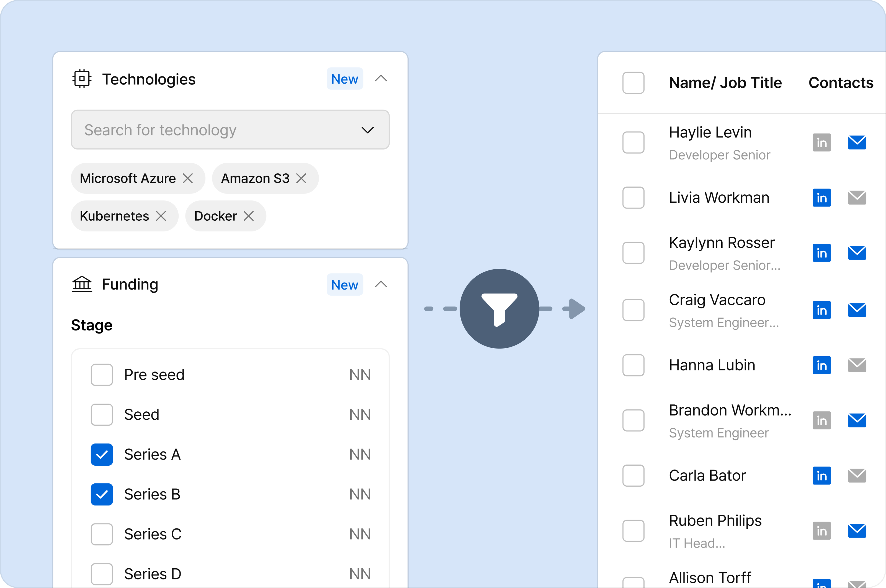Screen dimensions: 886x588
Task: Select Brandon Workm...'s row checkbox
Action: (633, 420)
